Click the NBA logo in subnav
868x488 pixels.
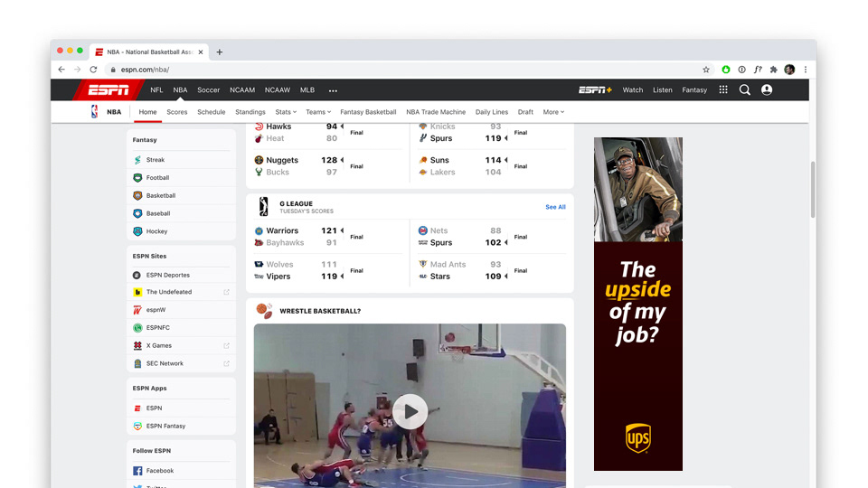coord(95,112)
